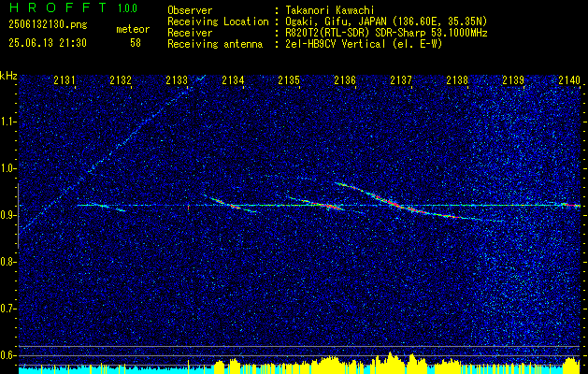Click date stamp 25.06.13 21:30
This screenshot has width=588, height=374.
(x=48, y=43)
